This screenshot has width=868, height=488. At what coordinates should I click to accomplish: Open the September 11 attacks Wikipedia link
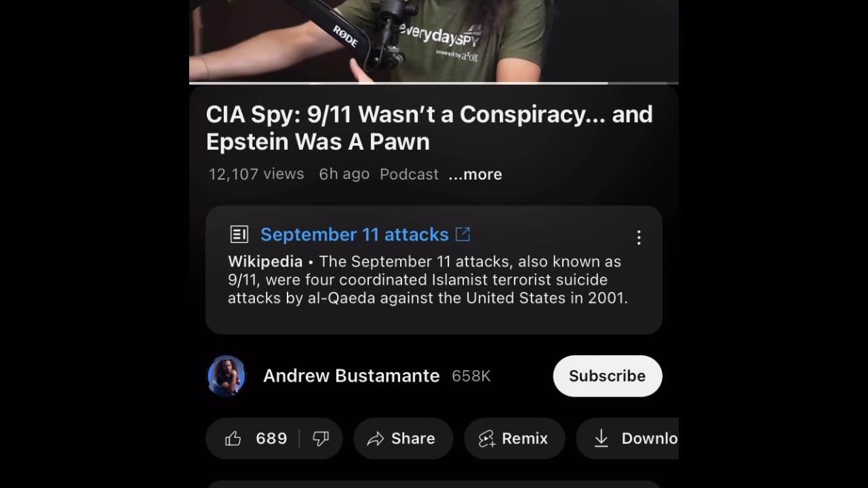355,235
